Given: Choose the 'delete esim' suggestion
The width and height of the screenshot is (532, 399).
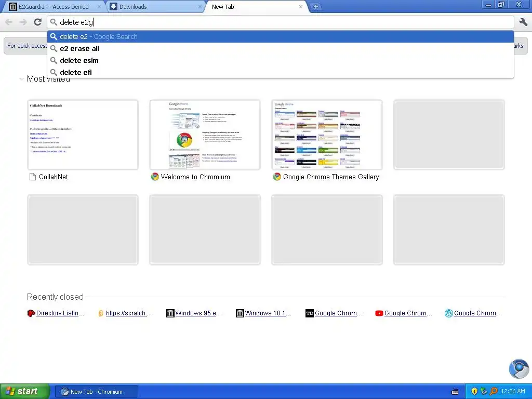Looking at the screenshot, I should click(x=281, y=60).
